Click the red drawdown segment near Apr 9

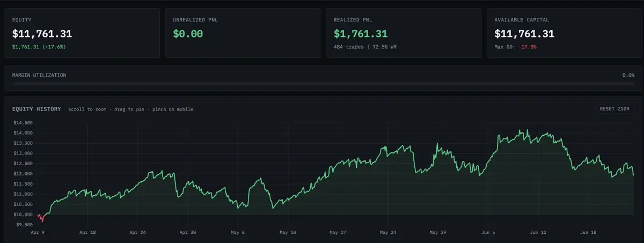point(41,218)
